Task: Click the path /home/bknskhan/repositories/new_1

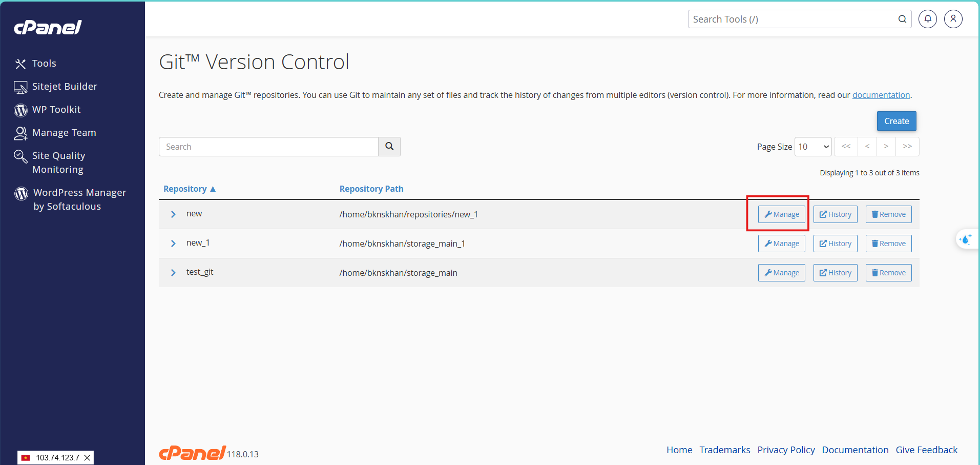Action: coord(408,214)
